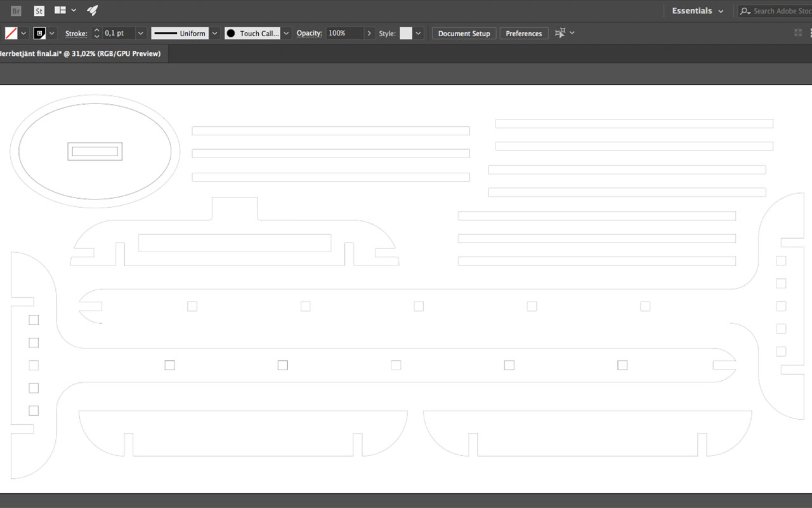Open the Opacity panel label link

310,33
